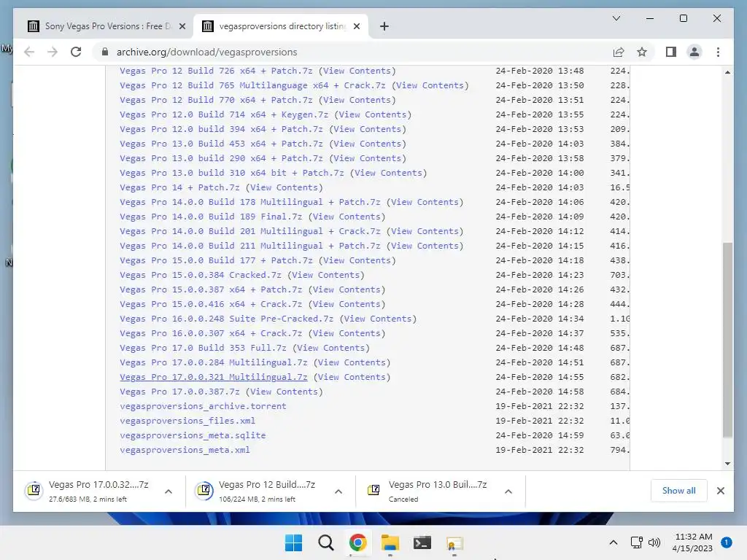Close the Sony Vegas Pro Versions tab

click(x=182, y=26)
